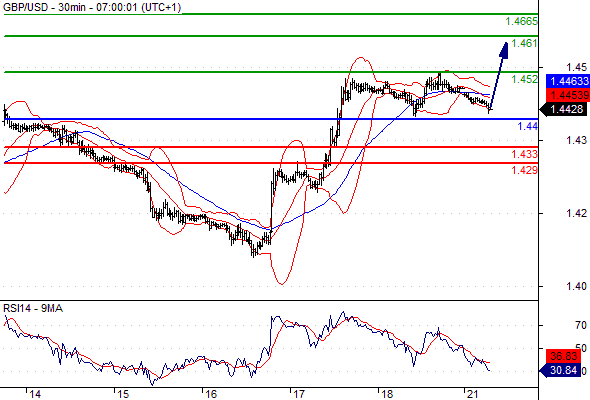590x400 pixels.
Task: Click the 1.40 price axis label
Action: coord(576,286)
